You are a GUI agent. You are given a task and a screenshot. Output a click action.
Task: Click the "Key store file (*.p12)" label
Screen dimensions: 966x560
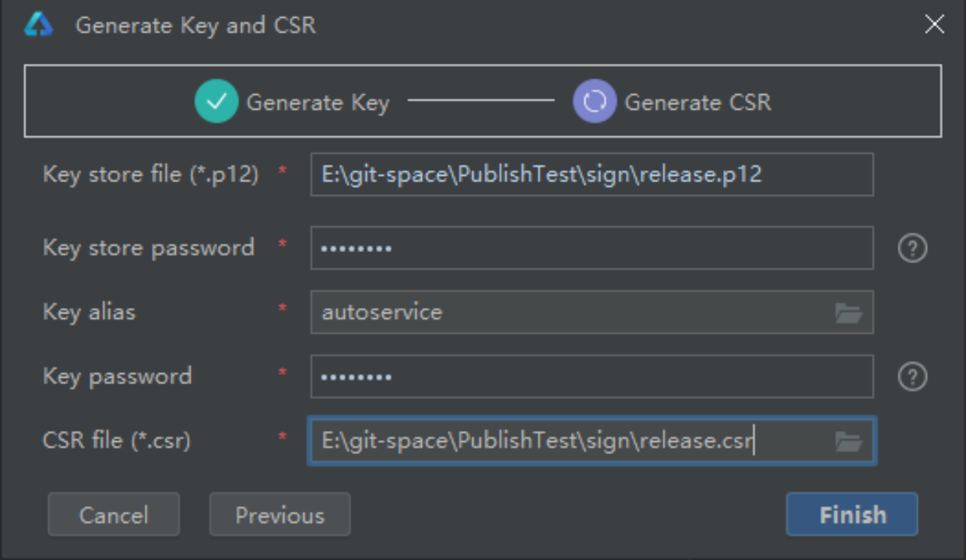pyautogui.click(x=150, y=174)
